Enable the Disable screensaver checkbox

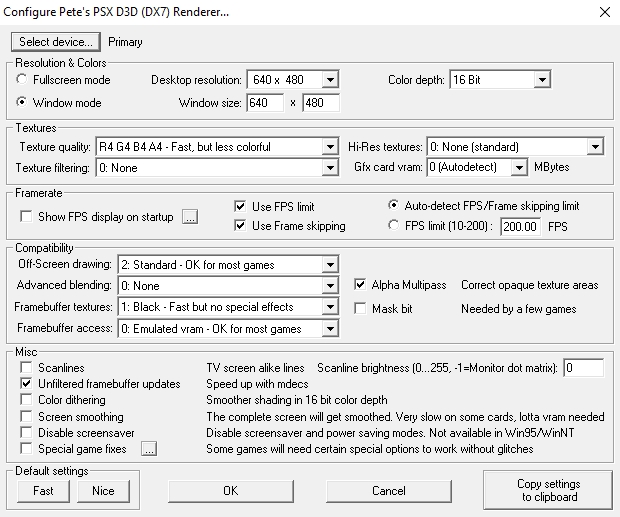click(26, 432)
